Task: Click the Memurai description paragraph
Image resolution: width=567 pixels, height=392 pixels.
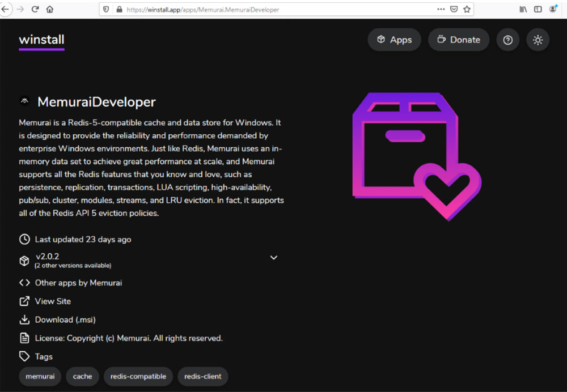Action: point(151,168)
